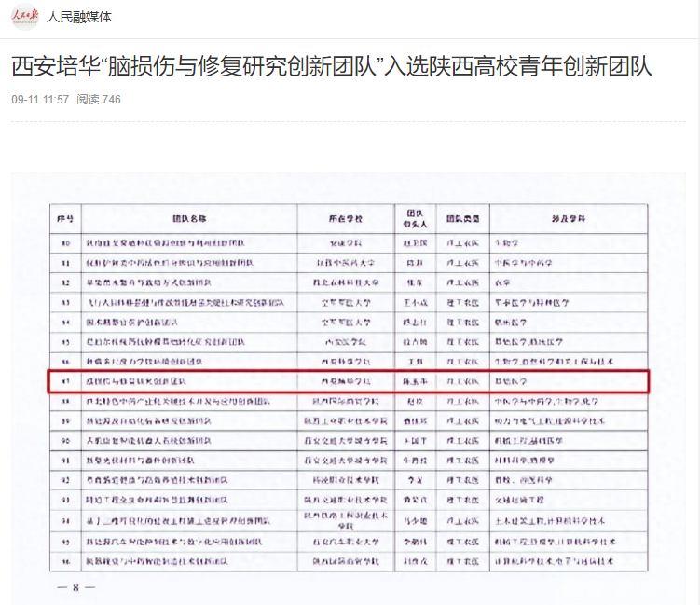Screen dimensions: 700x605
Task: Click the red-highlighted row 87 team name
Action: coord(135,381)
